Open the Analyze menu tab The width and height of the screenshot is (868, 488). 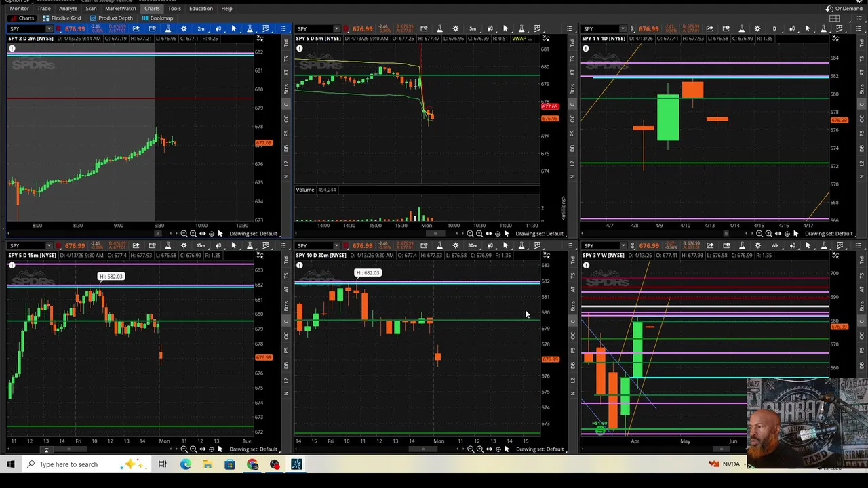[68, 9]
